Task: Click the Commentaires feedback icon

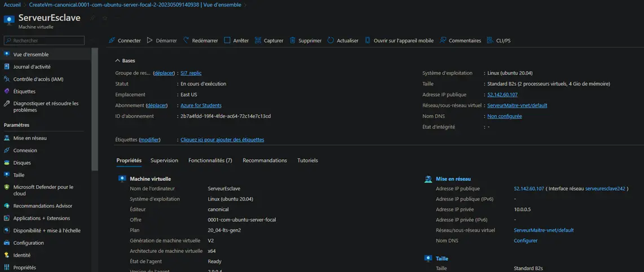Action: 443,40
